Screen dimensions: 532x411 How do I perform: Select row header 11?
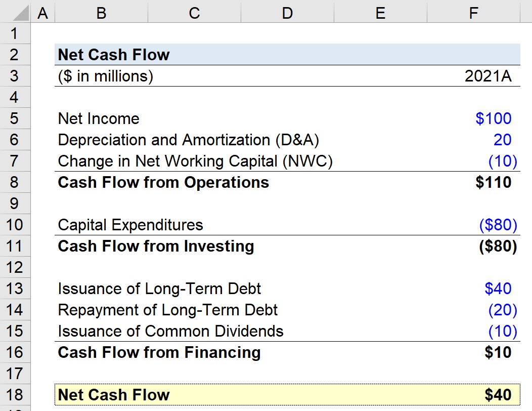point(15,246)
